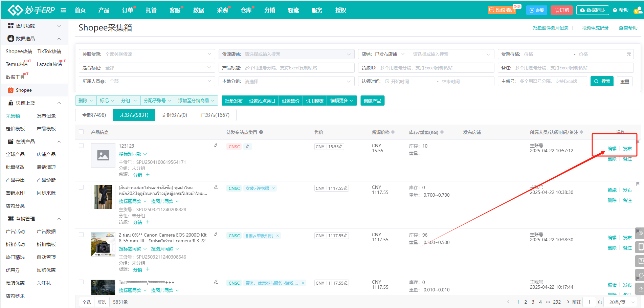Open the 仓库 top menu
The width and height of the screenshot is (644, 308).
coord(246,10)
